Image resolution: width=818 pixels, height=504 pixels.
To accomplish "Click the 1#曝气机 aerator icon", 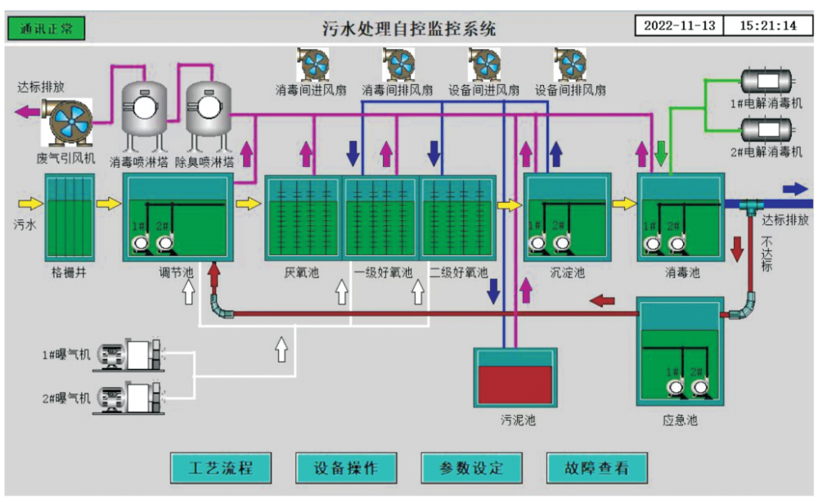I will (x=129, y=355).
